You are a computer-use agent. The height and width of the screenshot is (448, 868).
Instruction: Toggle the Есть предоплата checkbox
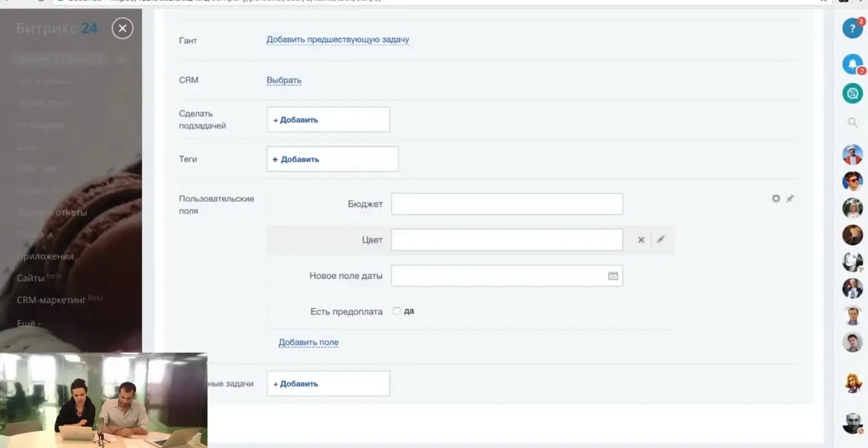point(397,312)
